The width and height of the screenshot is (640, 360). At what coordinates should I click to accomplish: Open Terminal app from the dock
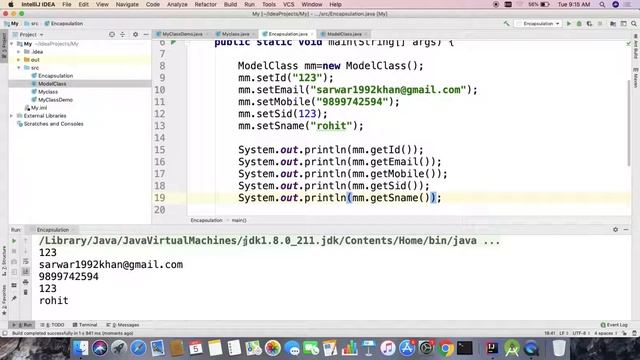[465, 348]
